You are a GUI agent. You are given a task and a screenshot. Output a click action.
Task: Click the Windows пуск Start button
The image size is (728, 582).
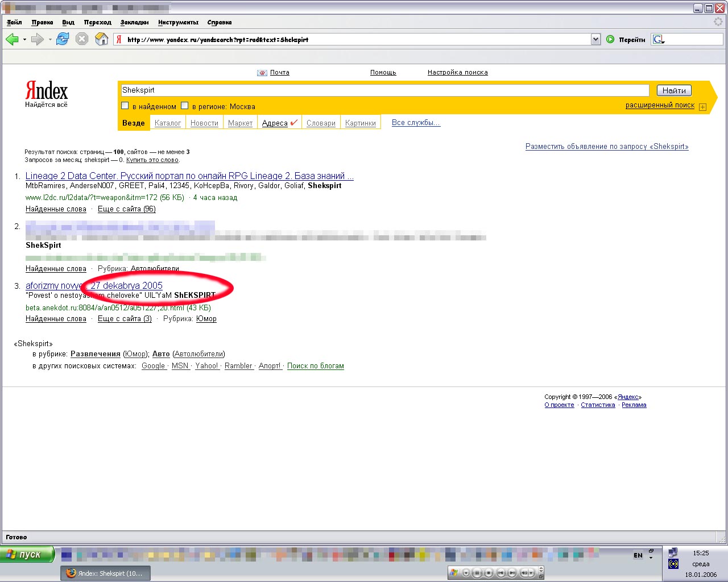pos(27,554)
